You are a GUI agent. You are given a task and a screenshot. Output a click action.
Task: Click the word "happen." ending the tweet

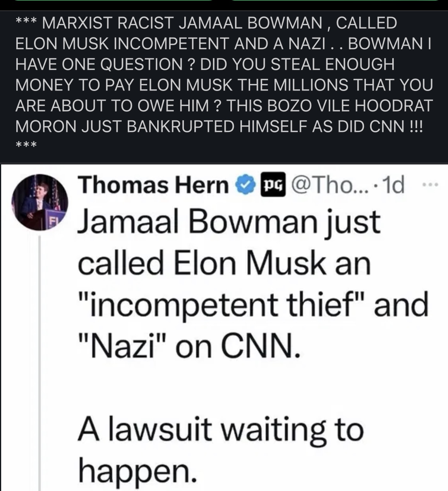click(136, 471)
